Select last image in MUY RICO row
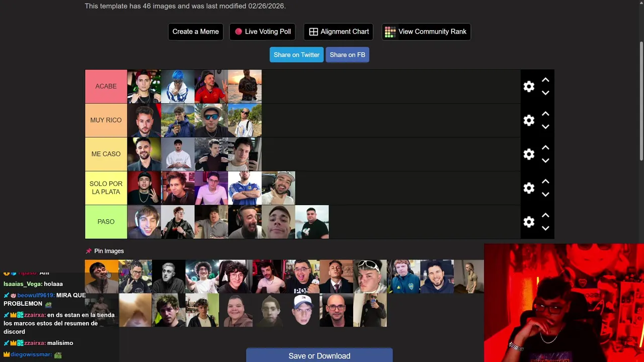644x362 pixels. (x=245, y=120)
